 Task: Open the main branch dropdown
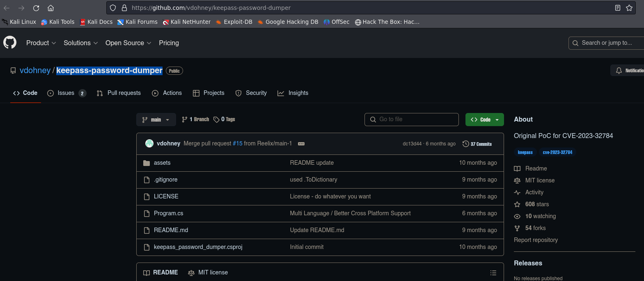coord(156,120)
